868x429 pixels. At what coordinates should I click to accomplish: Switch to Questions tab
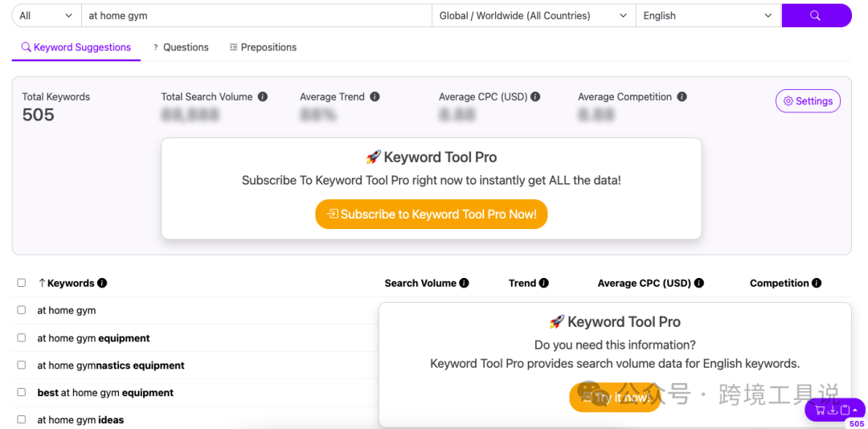pyautogui.click(x=181, y=47)
